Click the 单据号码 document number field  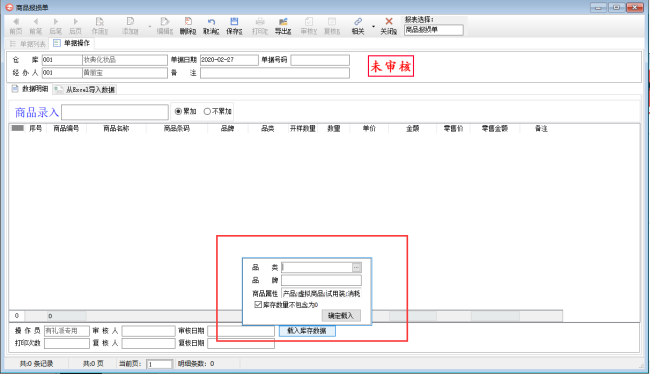(x=320, y=60)
